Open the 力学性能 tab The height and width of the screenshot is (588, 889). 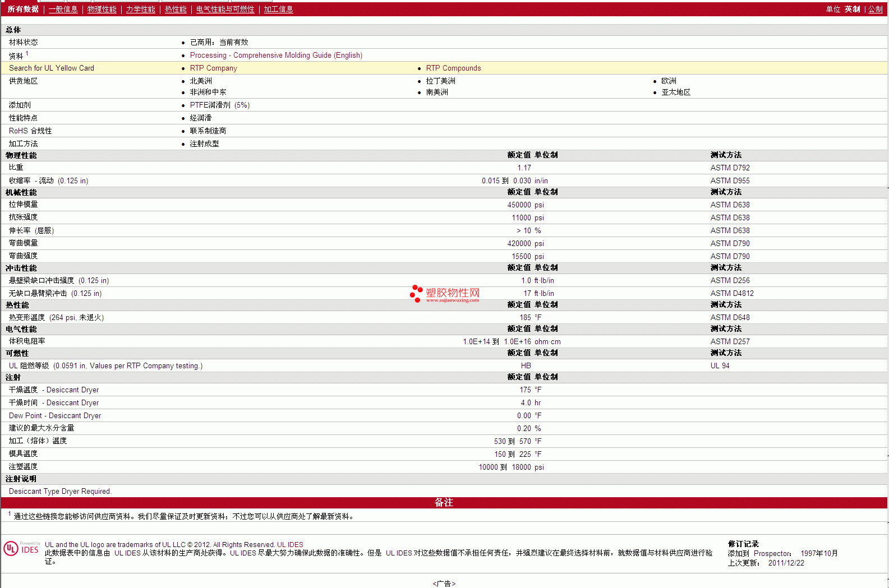140,9
